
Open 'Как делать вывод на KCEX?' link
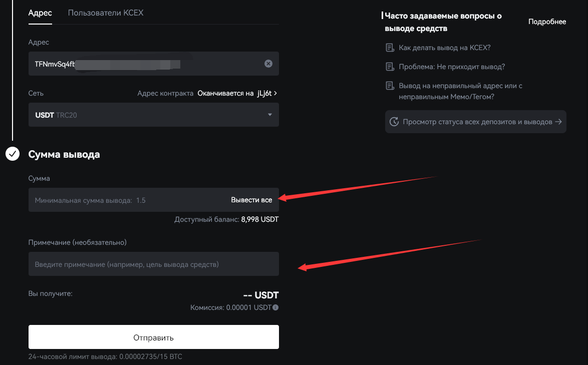(x=444, y=48)
